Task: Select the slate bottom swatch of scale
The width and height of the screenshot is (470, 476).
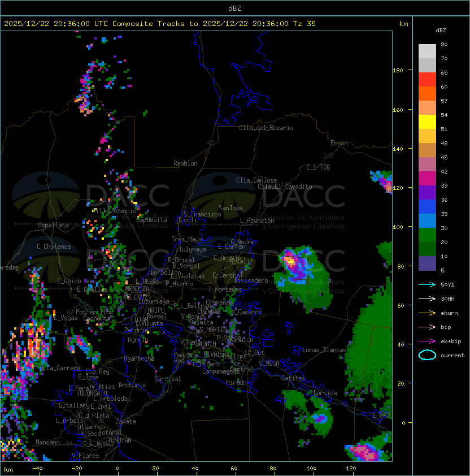Action: click(427, 263)
